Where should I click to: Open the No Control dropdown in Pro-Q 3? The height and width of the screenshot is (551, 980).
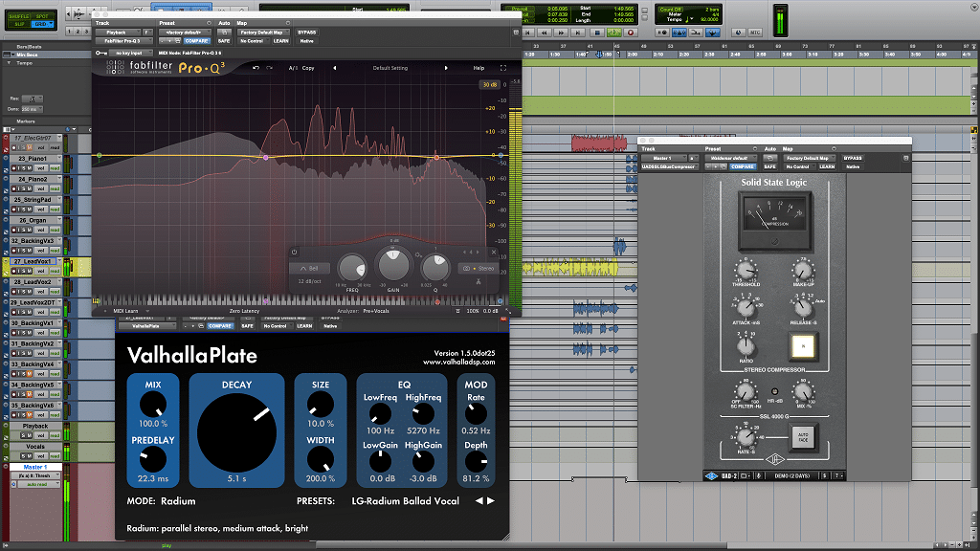(x=252, y=41)
